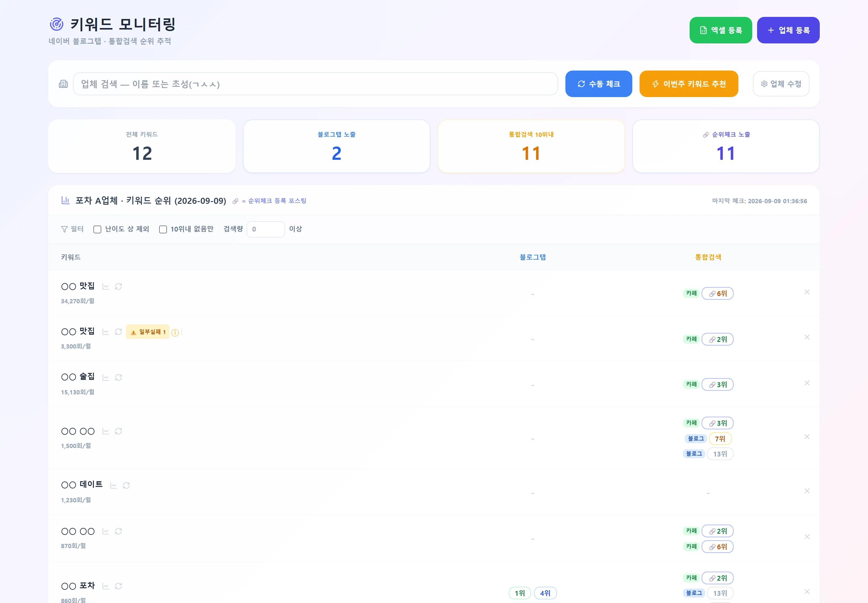Open 이번주 키워드 추천 orange button
Viewport: 868px width, 603px height.
pos(689,84)
